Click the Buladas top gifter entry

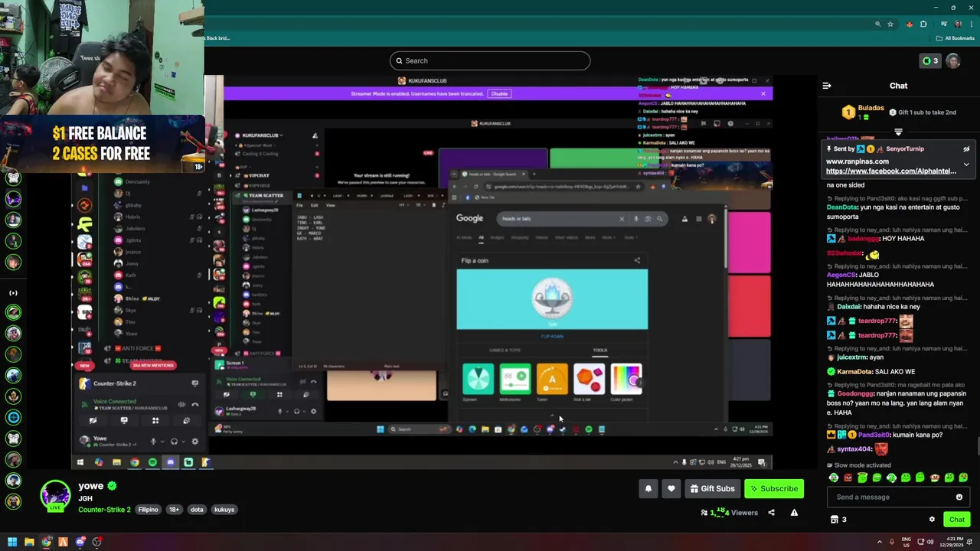(x=863, y=112)
